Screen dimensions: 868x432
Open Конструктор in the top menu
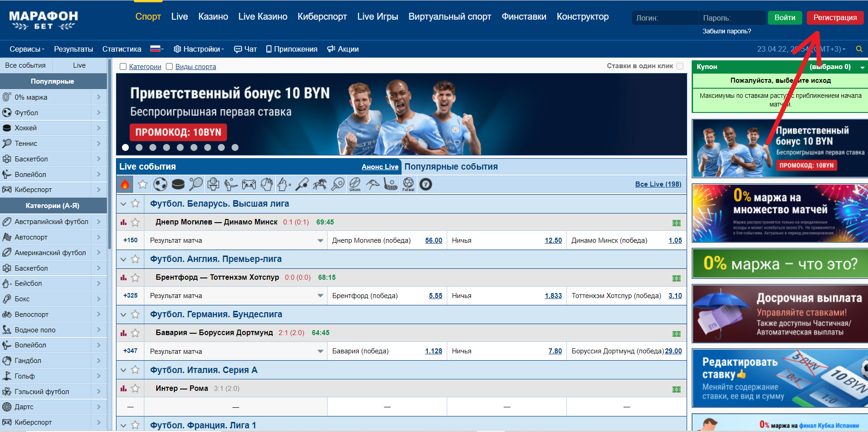(x=583, y=16)
